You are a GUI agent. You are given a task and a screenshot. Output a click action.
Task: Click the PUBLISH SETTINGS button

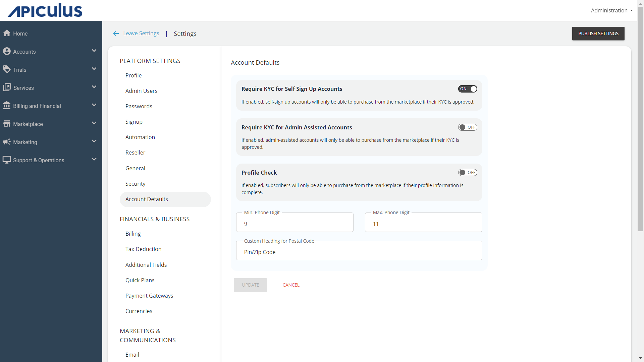point(598,33)
